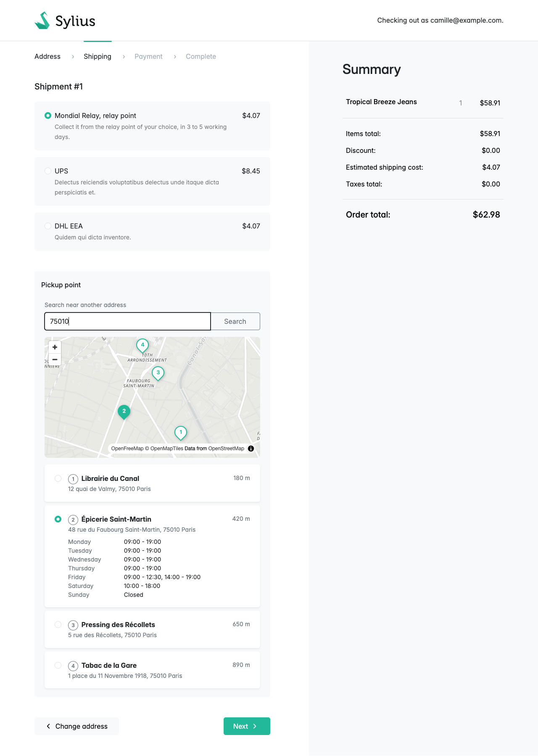Click the Next button

[247, 726]
